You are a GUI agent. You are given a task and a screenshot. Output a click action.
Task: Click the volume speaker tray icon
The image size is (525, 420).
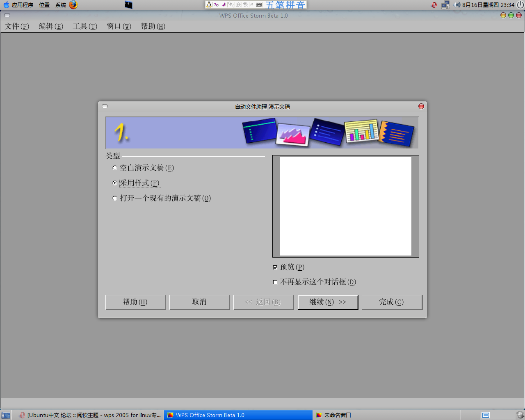click(457, 5)
